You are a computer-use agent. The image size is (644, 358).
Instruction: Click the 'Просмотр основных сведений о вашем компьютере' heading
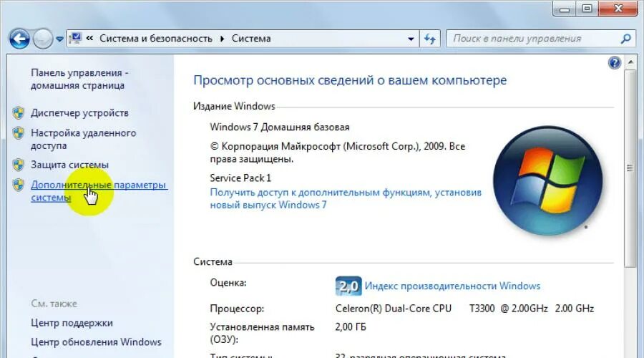coord(350,80)
